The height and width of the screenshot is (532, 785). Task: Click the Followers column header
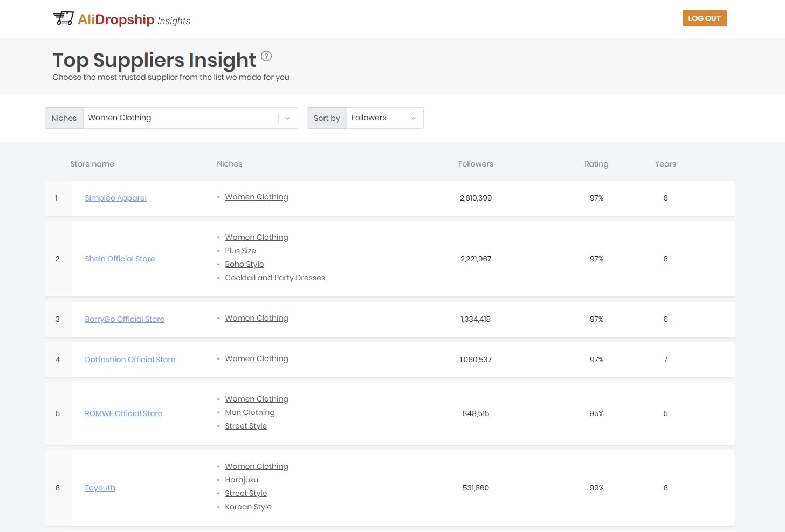[475, 164]
